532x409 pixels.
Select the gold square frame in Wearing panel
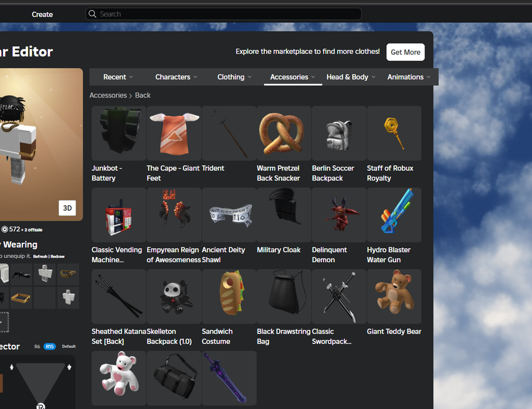coord(22,297)
